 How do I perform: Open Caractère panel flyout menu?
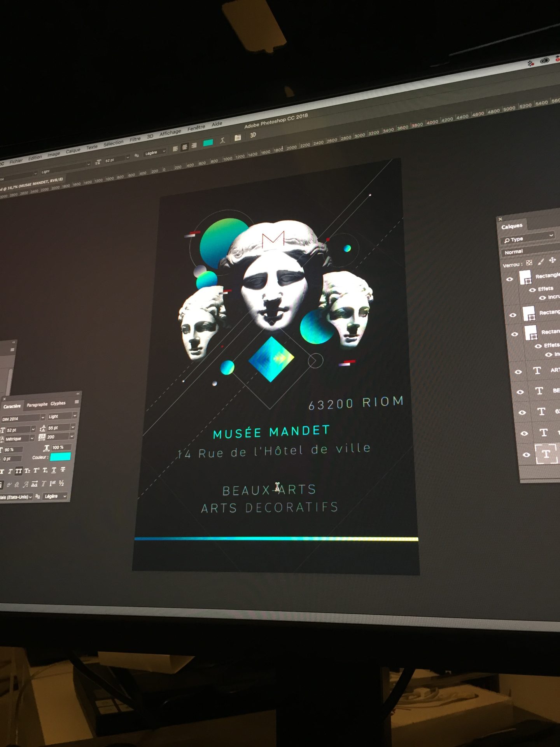(x=77, y=402)
